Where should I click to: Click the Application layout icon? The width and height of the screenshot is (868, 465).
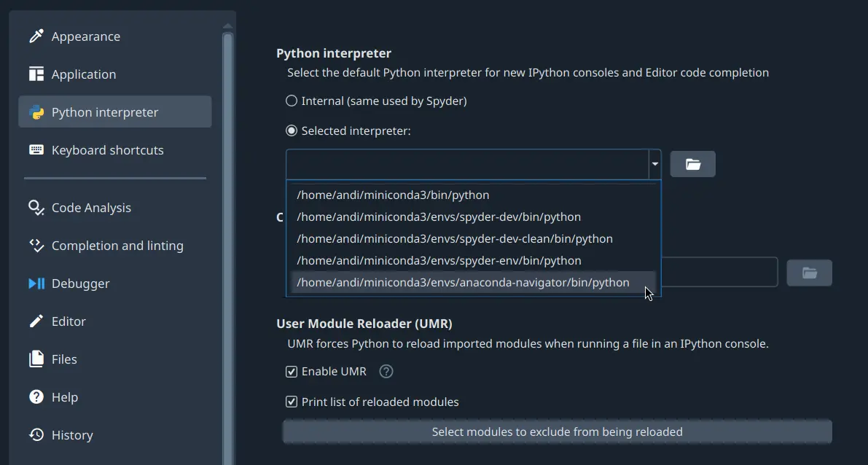tap(36, 74)
